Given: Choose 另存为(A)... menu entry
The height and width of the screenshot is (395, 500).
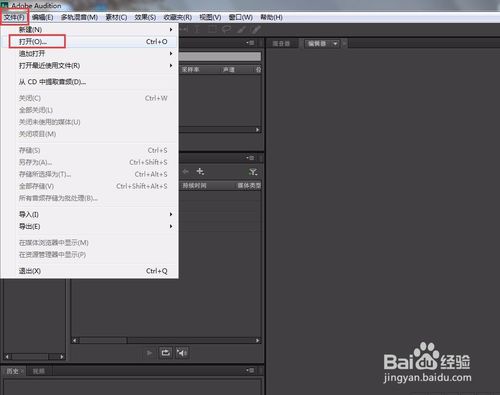Looking at the screenshot, I should pyautogui.click(x=89, y=162).
